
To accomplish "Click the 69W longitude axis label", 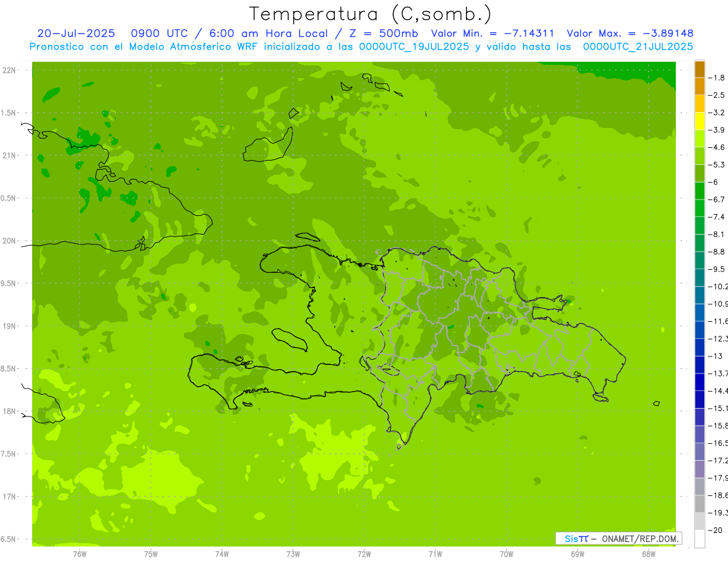I will [x=577, y=554].
